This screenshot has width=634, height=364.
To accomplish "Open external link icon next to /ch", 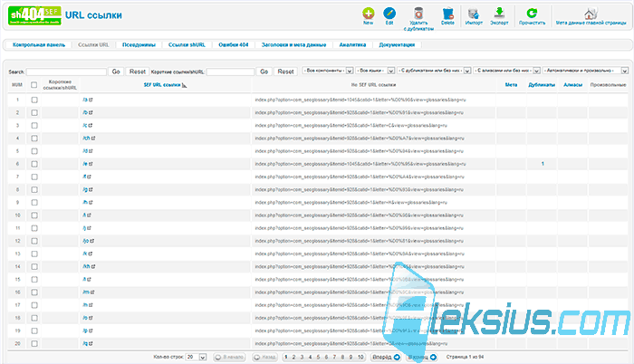I will click(x=93, y=139).
